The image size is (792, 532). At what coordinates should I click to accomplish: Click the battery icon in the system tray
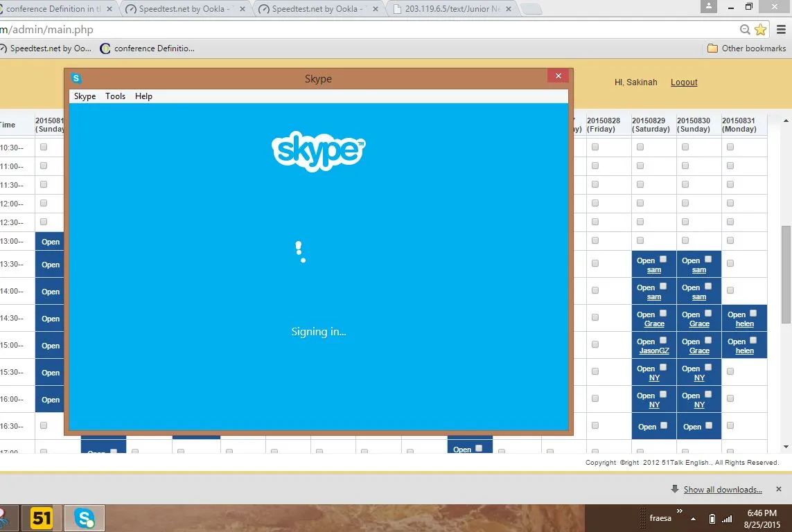pyautogui.click(x=712, y=519)
